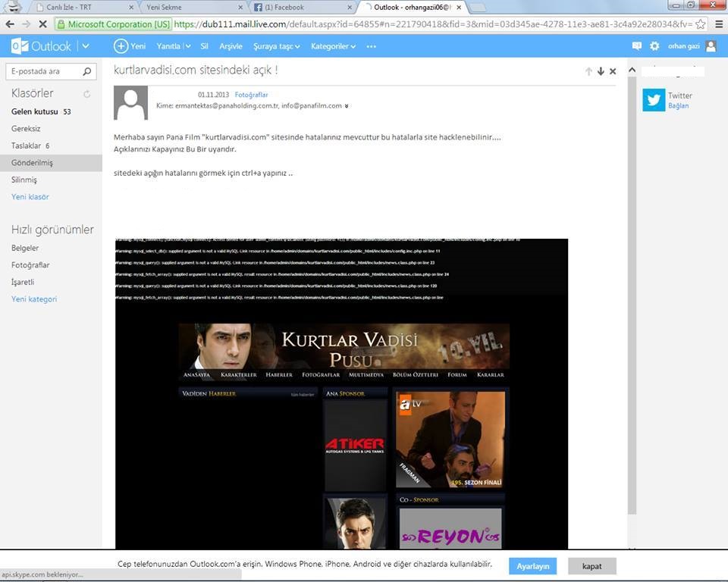Bookmark page with the star icon
The image size is (728, 582).
tap(700, 24)
